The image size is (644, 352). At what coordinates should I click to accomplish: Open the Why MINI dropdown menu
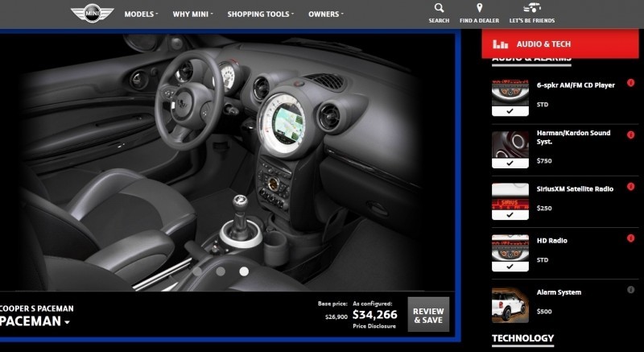192,14
